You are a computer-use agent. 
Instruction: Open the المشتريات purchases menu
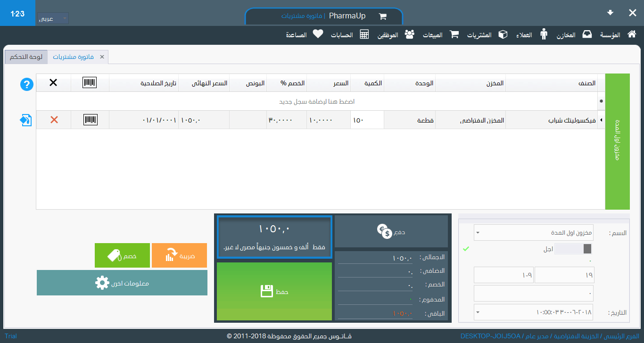[x=487, y=35]
